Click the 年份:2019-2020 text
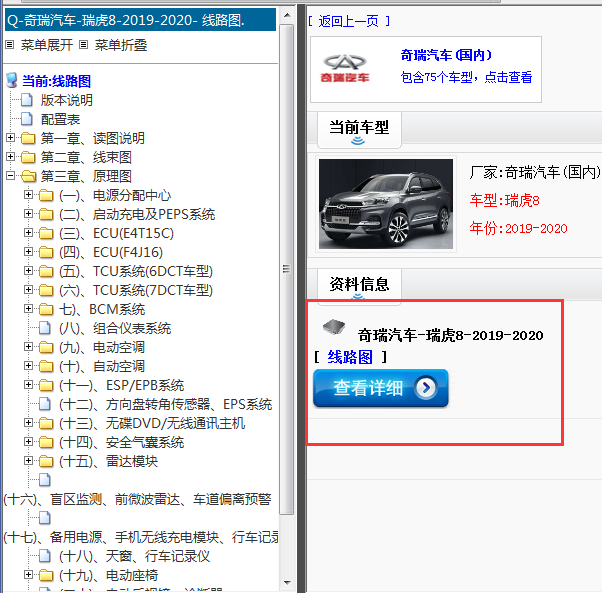Screen dimensions: 602x593 tap(518, 228)
